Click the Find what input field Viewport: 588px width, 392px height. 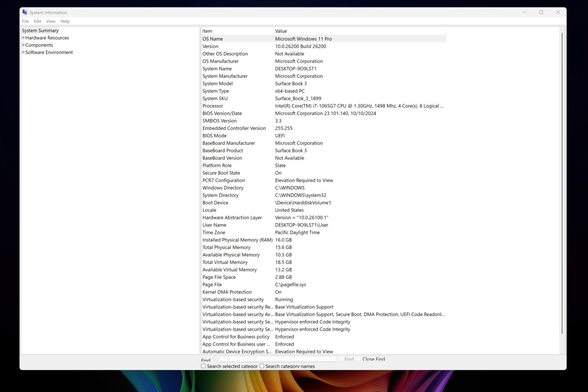pyautogui.click(x=277, y=359)
